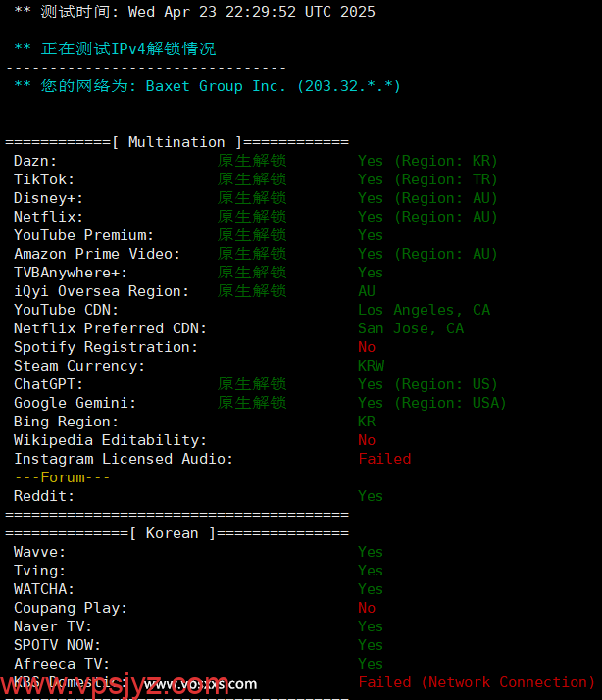
Task: Select the 'ChatGPT:' label
Action: click(x=48, y=384)
